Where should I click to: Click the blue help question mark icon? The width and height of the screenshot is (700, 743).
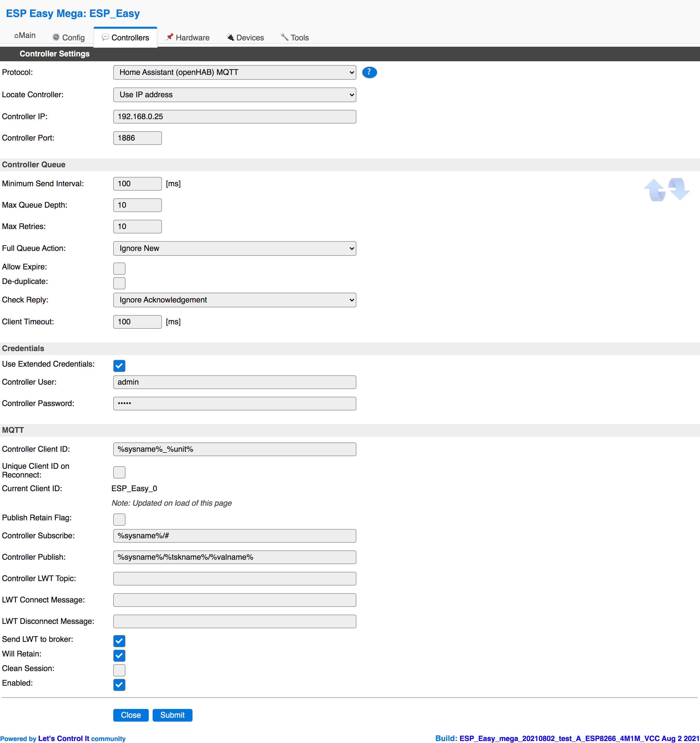point(369,72)
